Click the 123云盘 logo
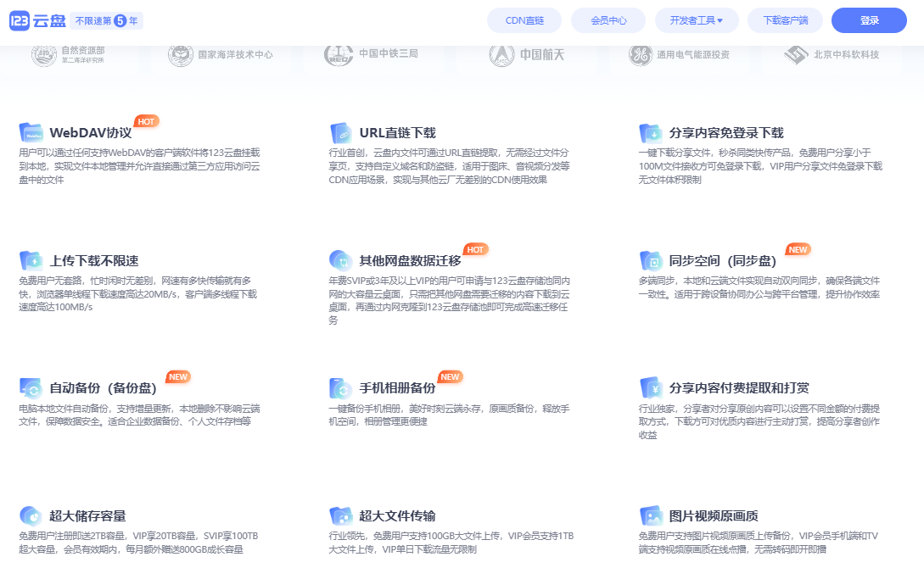Image resolution: width=924 pixels, height=568 pixels. point(40,18)
